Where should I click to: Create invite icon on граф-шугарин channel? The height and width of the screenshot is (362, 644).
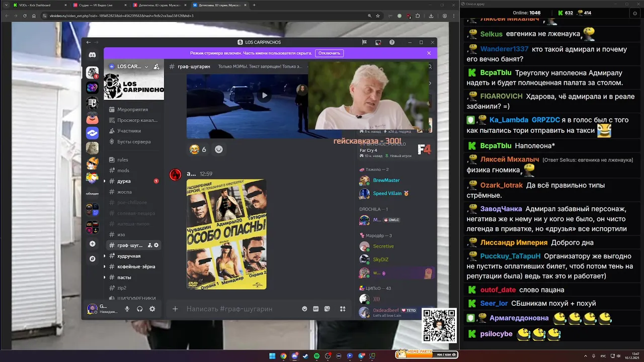point(149,245)
